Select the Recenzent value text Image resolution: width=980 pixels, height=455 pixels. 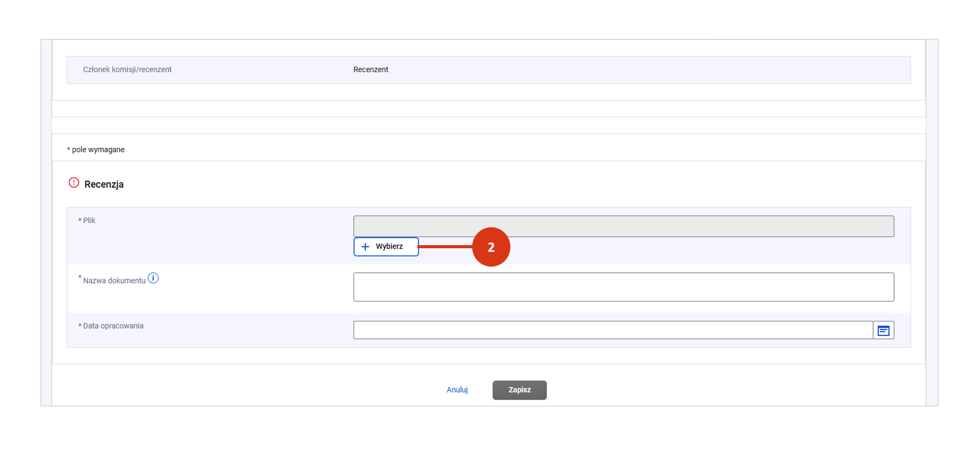[370, 70]
